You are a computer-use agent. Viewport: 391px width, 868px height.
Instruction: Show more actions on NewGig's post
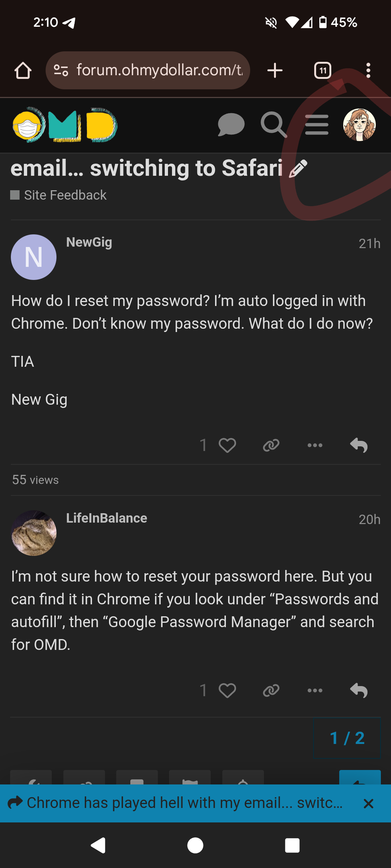click(315, 445)
